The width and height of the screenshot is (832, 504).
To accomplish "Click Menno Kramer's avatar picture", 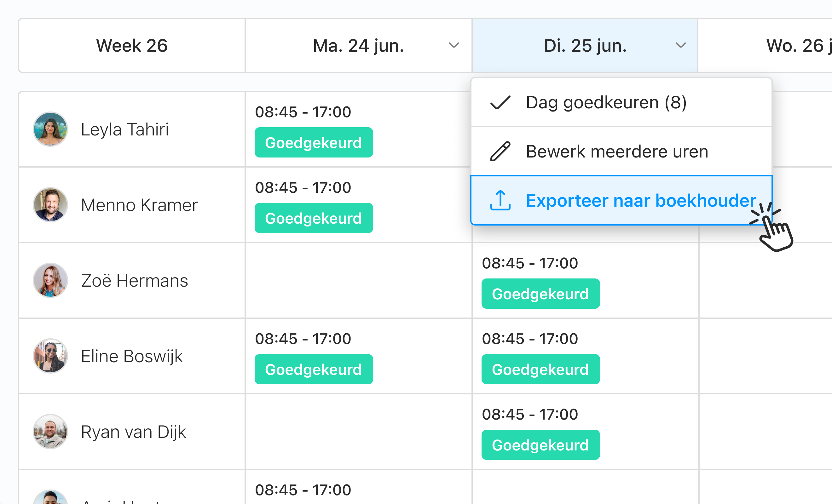I will coord(50,204).
